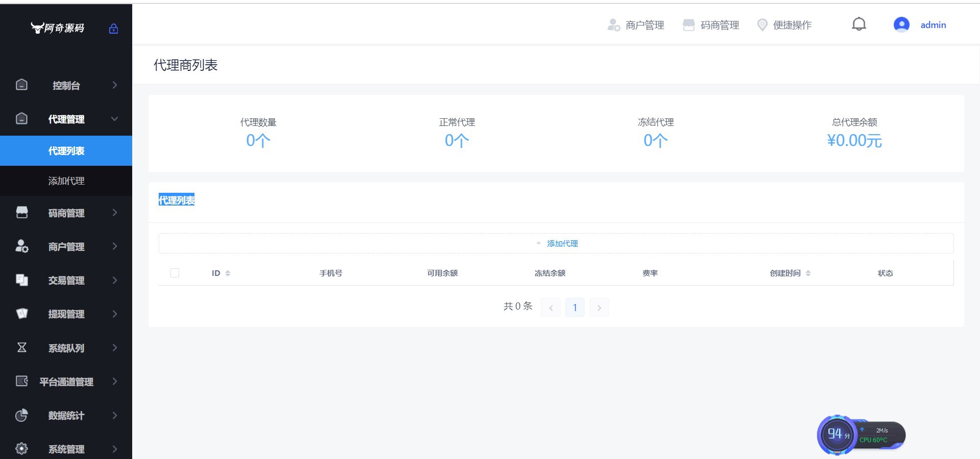Expand the 交易管理 menu chevron
The height and width of the screenshot is (459, 980).
[x=114, y=280]
